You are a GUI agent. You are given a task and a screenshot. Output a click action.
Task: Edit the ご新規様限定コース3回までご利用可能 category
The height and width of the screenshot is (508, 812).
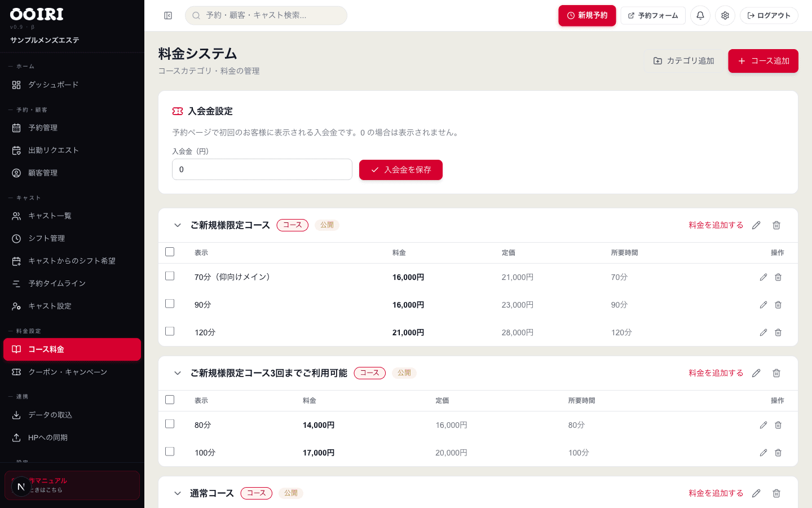click(756, 373)
